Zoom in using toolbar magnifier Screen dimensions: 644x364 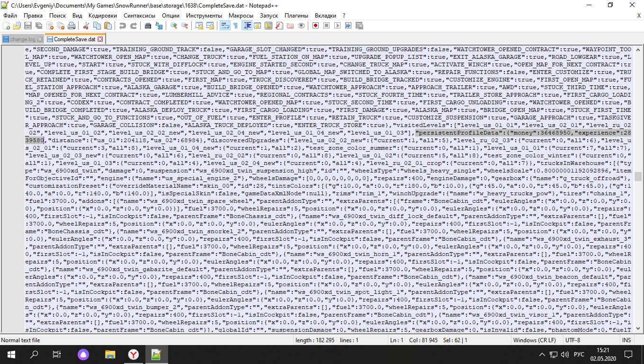(x=174, y=26)
